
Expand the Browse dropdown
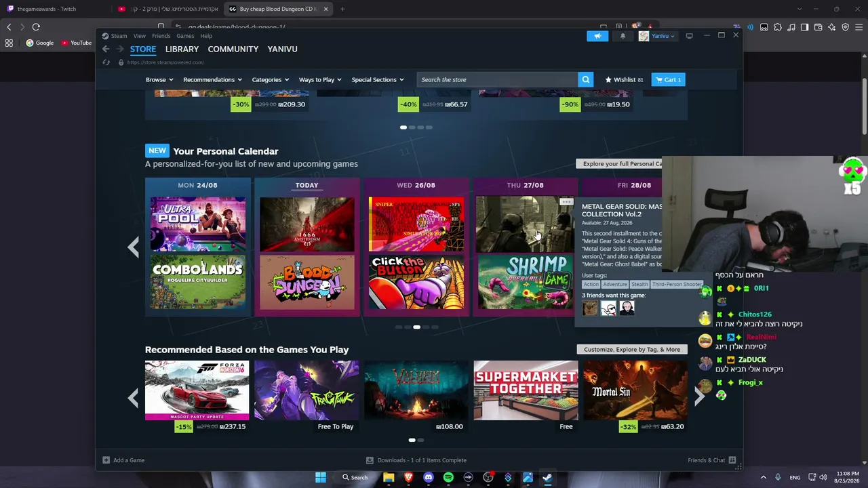tap(159, 80)
